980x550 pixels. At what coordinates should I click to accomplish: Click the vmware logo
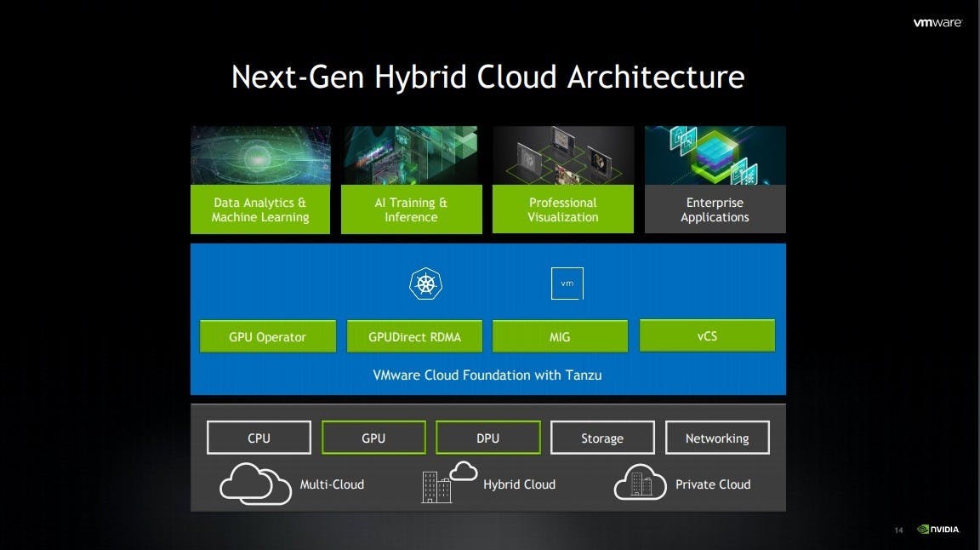point(937,22)
